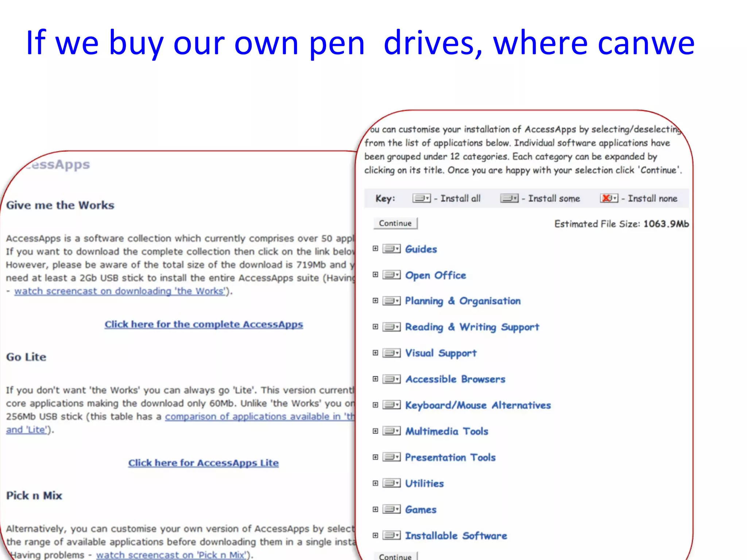Click the red X 'Install none' icon
Viewport: 747px width, 560px height.
coord(609,198)
